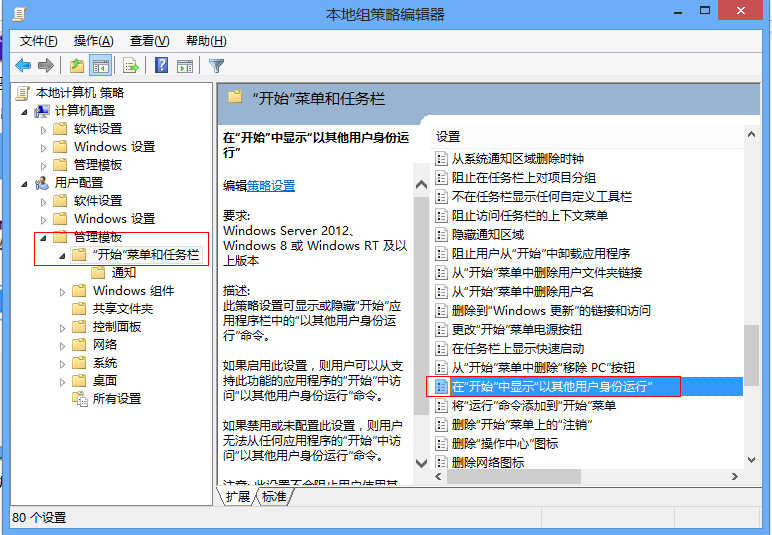
Task: Click the Forward arrow toolbar icon
Action: click(x=46, y=65)
